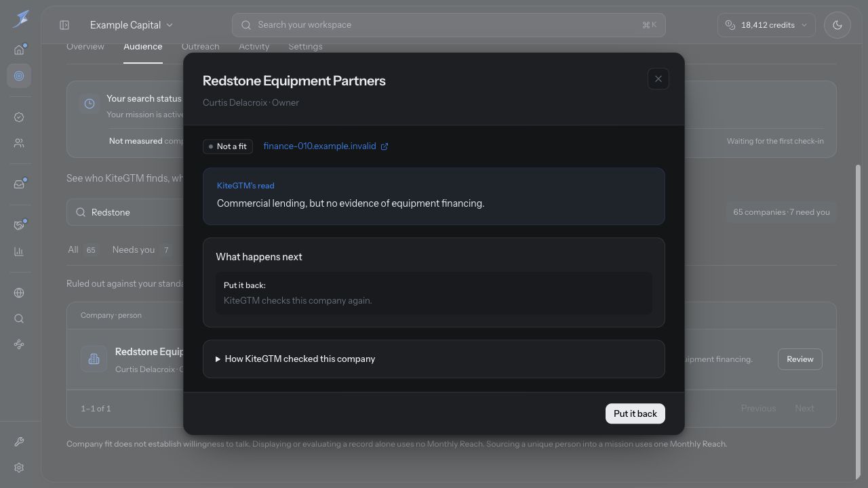Click the Curtis Delacroix · Owner subtitle
868x488 pixels.
tap(251, 103)
